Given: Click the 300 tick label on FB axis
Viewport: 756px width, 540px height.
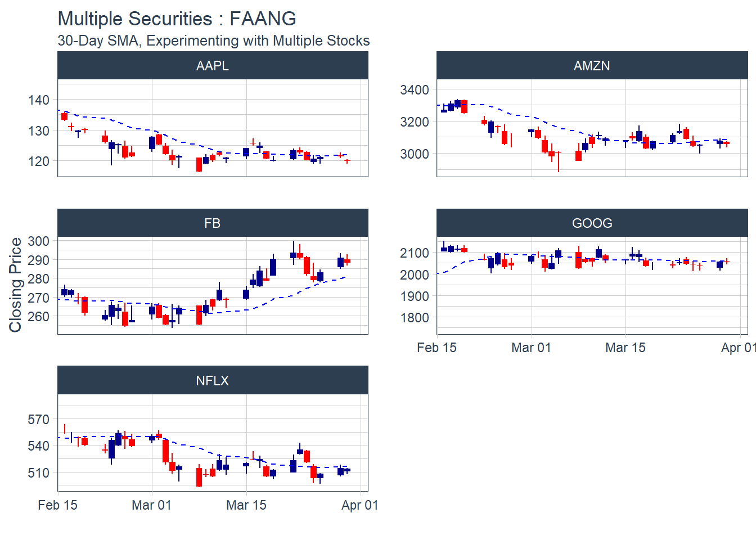Looking at the screenshot, I should point(39,241).
